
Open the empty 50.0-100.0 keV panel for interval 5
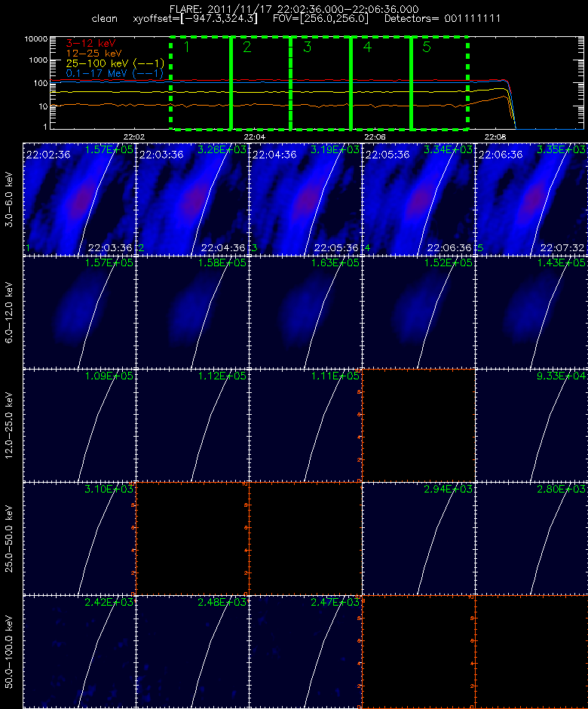[531, 652]
